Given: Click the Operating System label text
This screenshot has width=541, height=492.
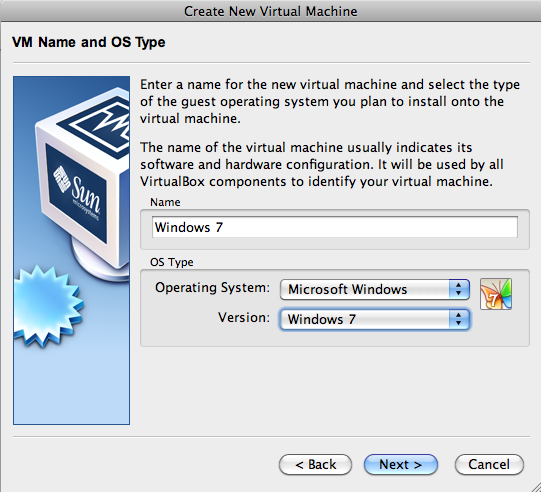Looking at the screenshot, I should (212, 288).
